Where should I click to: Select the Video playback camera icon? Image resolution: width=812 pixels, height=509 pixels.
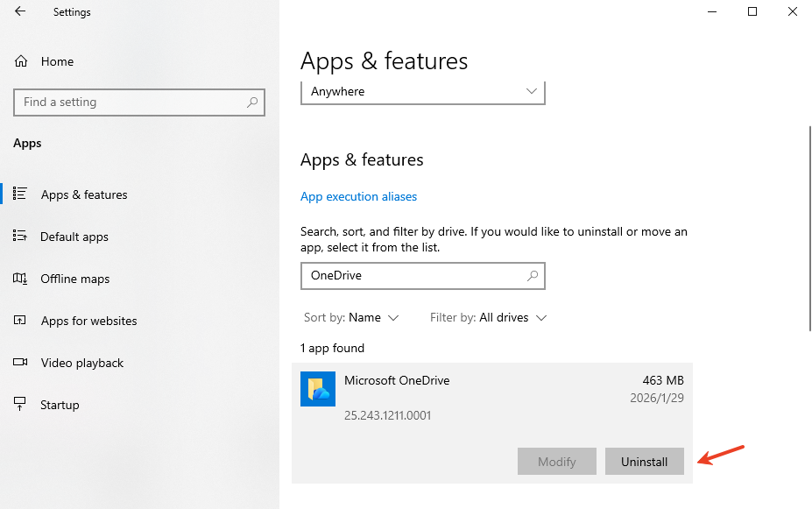18,363
